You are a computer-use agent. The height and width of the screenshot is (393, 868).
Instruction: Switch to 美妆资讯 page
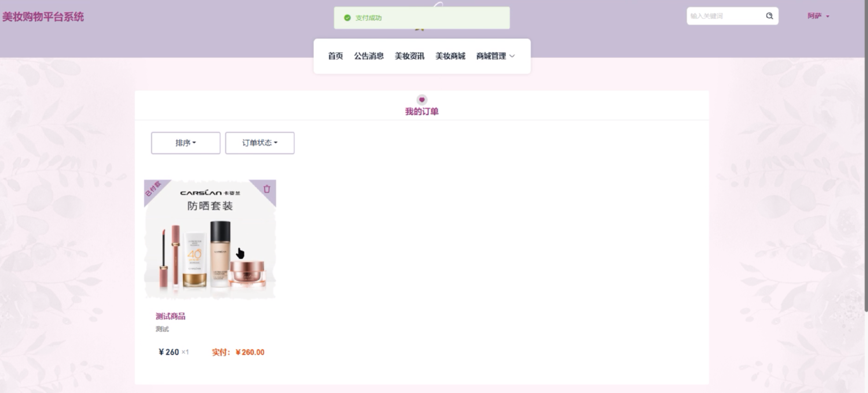tap(410, 56)
